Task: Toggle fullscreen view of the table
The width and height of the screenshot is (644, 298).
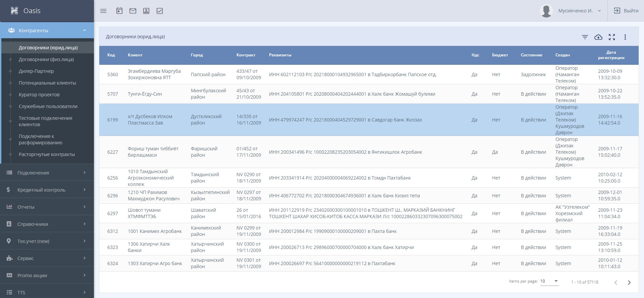Action: pyautogui.click(x=612, y=37)
